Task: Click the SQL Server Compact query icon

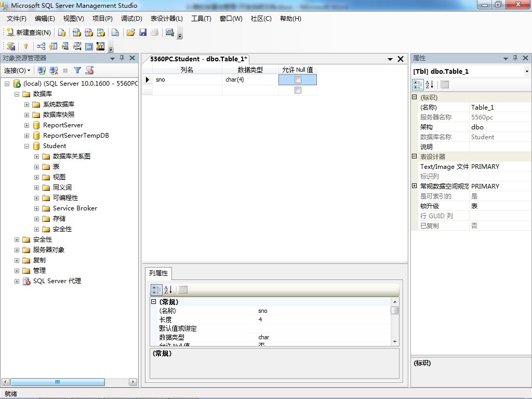Action: coord(115,33)
